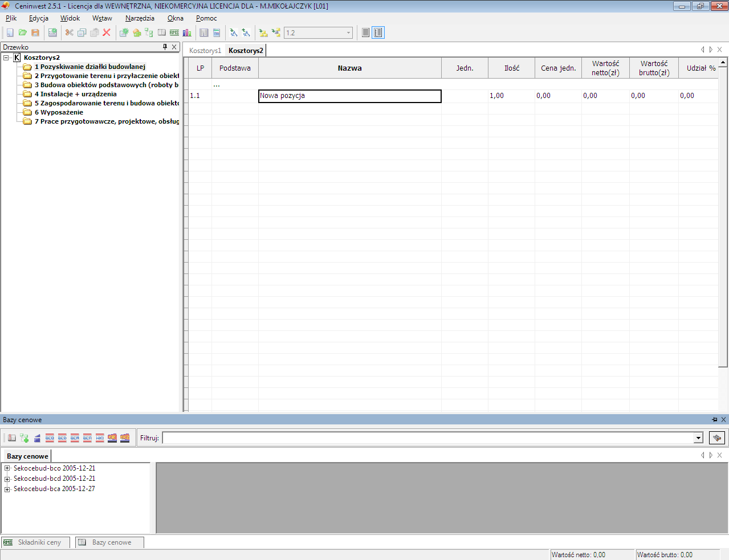Click the 1,00 quantity cell

(511, 96)
